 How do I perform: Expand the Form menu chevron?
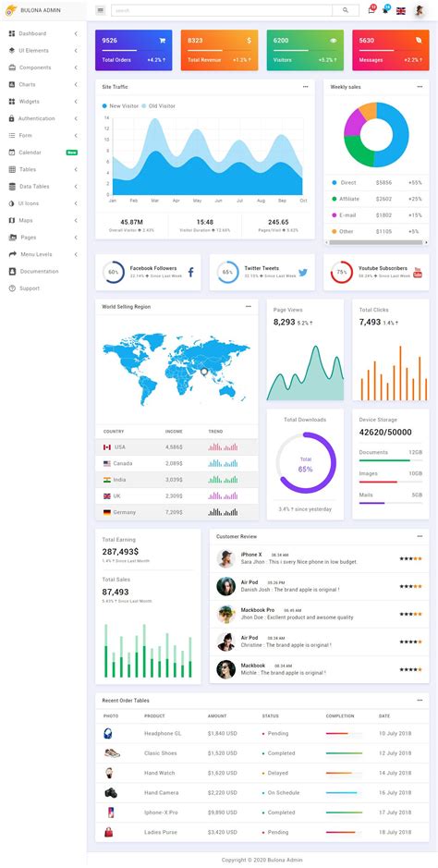(x=75, y=136)
